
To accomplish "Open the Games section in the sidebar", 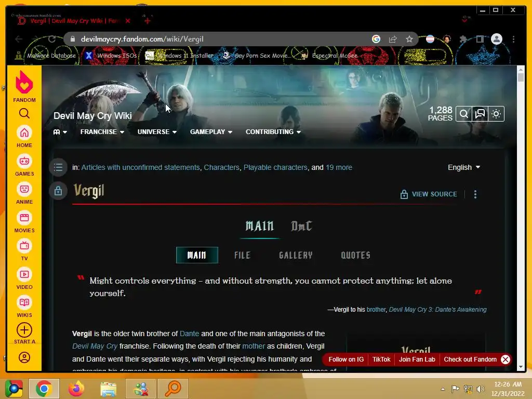I will pyautogui.click(x=24, y=165).
